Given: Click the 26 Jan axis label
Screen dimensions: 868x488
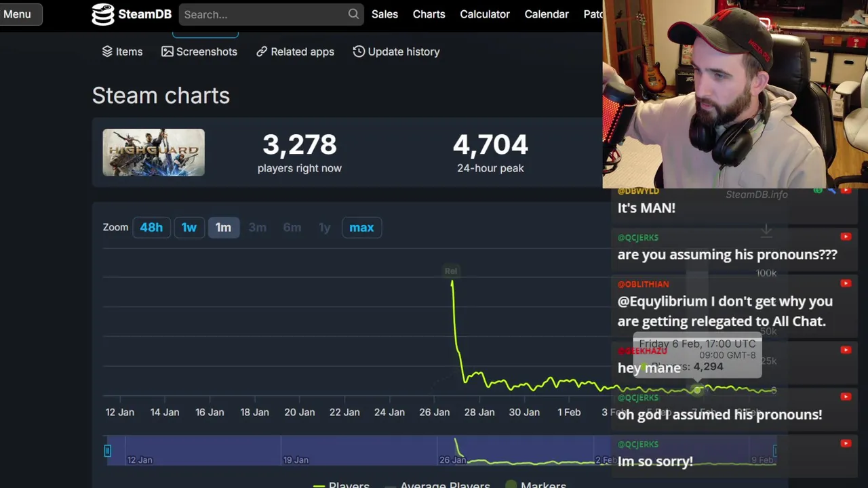Looking at the screenshot, I should tap(434, 412).
